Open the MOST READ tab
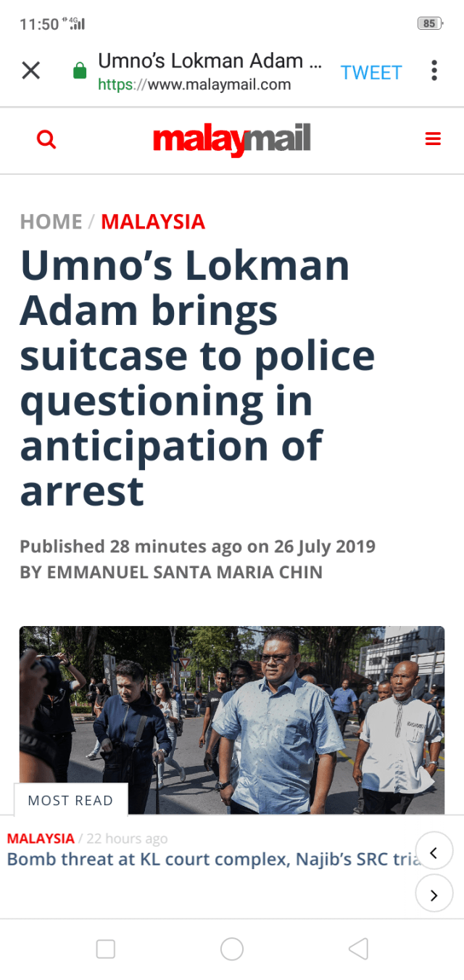This screenshot has width=464, height=980. point(70,801)
